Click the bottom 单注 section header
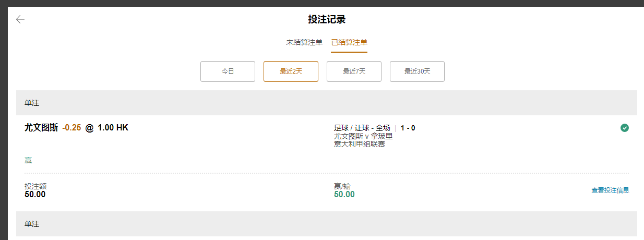Viewport: 644px width, 240px height. click(x=32, y=224)
